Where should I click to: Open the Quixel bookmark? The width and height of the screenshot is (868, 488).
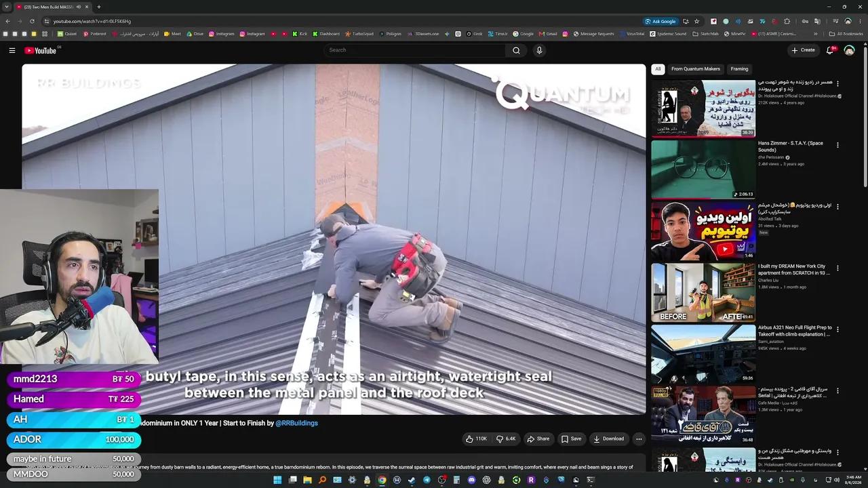[67, 34]
